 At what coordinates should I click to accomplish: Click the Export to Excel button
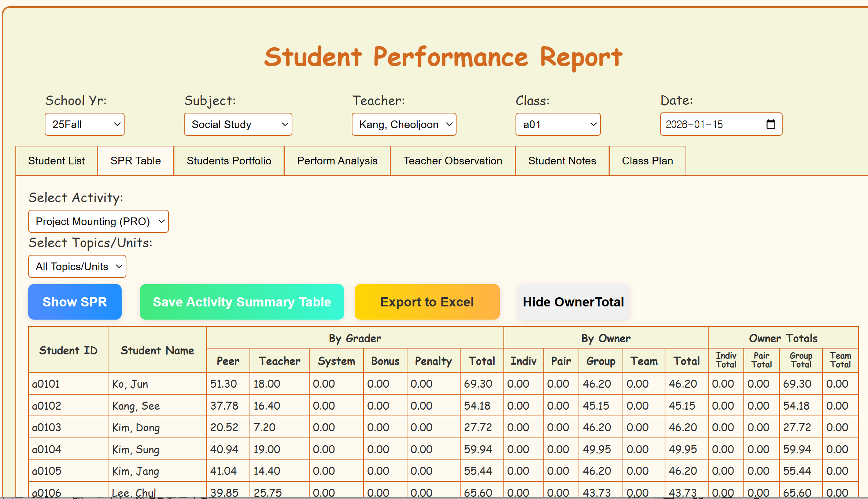point(427,302)
